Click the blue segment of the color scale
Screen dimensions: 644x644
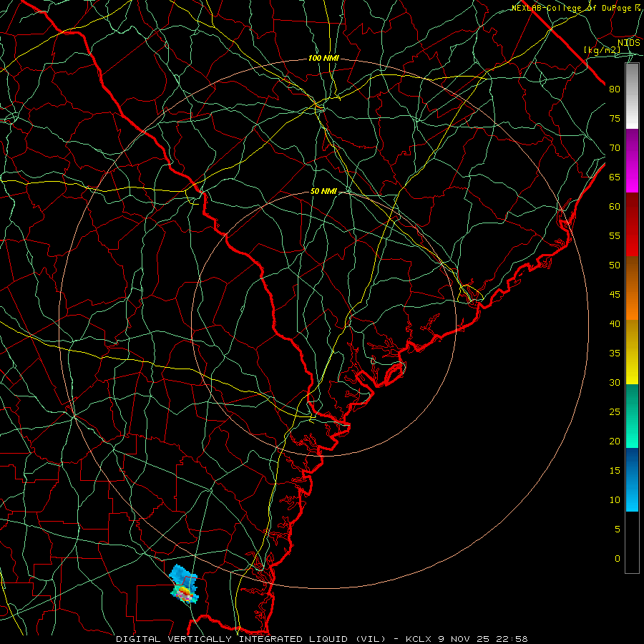coord(632,479)
